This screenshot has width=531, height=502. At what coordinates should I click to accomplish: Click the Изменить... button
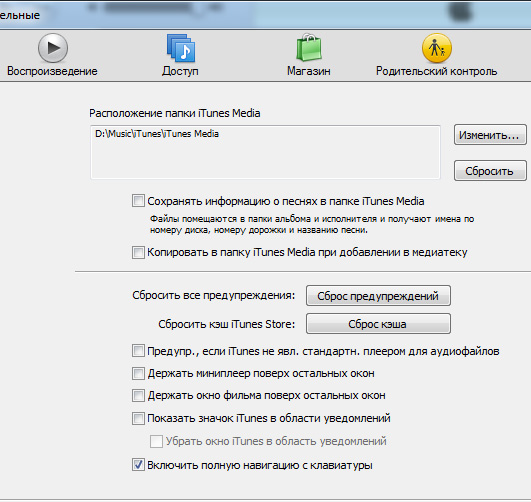click(x=490, y=135)
